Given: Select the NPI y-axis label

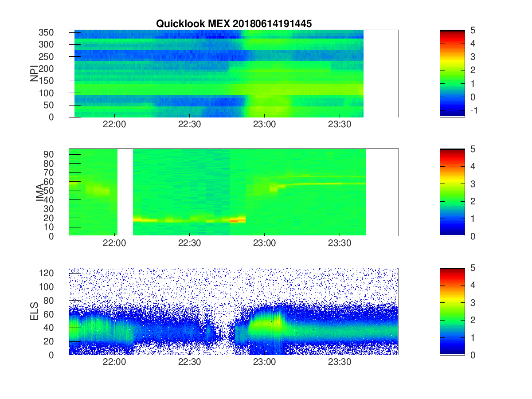Looking at the screenshot, I should 34,74.
